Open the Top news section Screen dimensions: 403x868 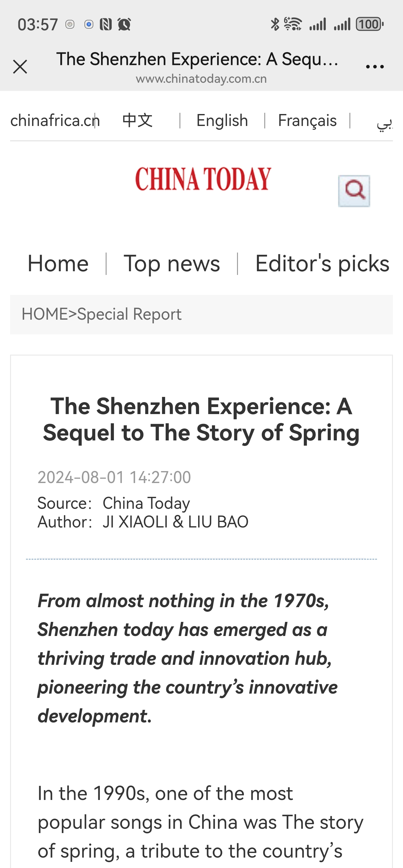pos(172,264)
